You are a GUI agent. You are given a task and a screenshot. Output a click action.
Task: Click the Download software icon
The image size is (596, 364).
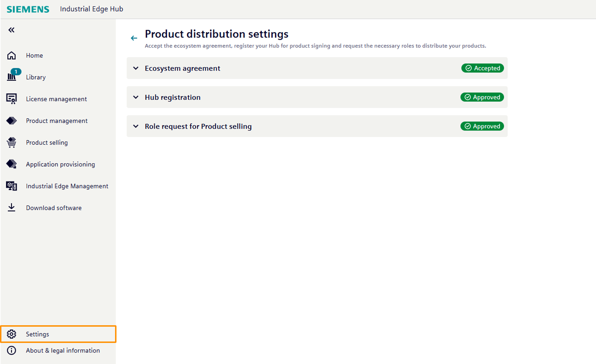pos(11,208)
